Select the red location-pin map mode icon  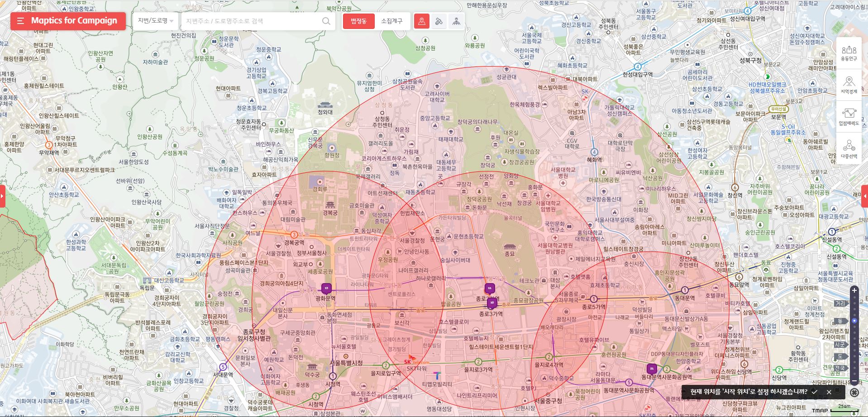(421, 21)
